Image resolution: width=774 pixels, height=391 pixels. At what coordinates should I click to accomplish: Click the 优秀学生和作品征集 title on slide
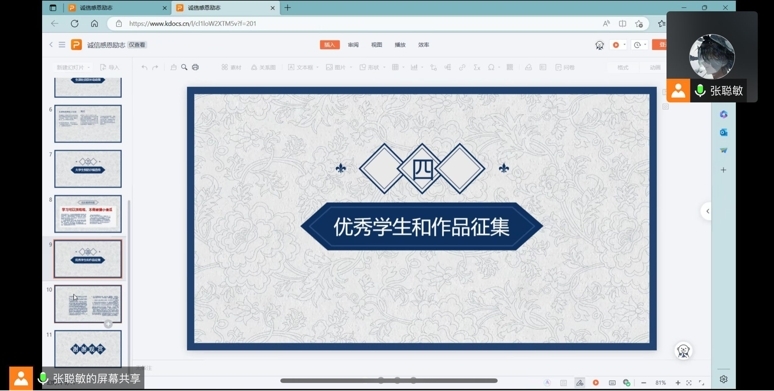(422, 227)
